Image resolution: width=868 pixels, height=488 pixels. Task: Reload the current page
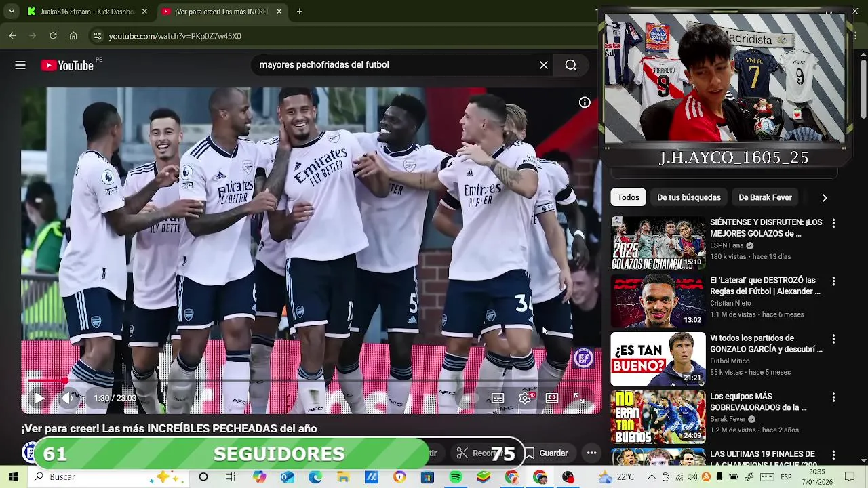tap(53, 36)
